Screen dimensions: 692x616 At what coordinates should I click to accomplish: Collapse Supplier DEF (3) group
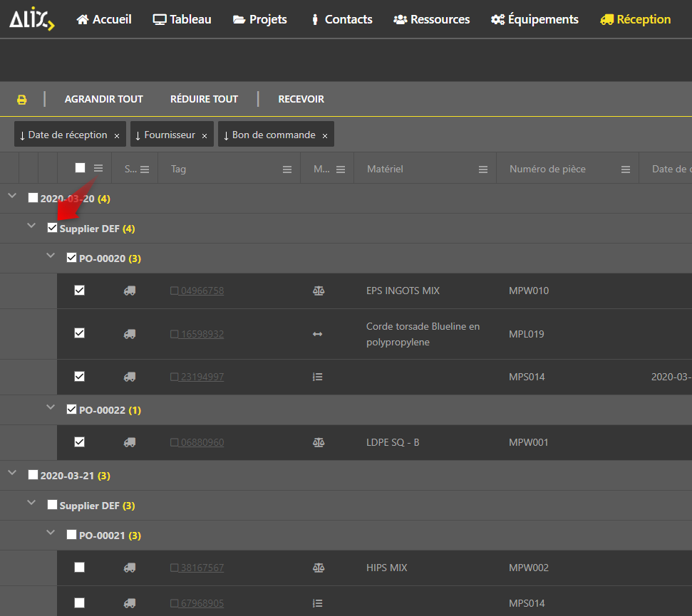[x=31, y=503]
